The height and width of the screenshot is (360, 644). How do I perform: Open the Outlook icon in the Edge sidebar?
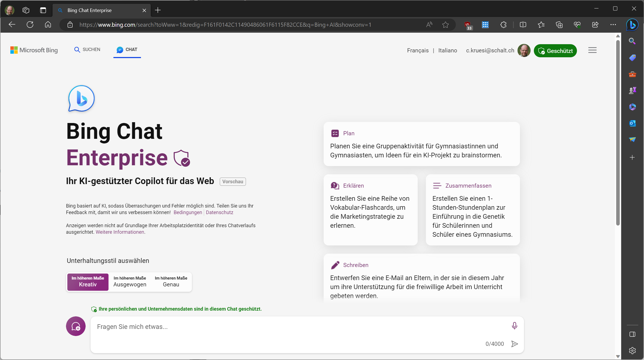(632, 123)
